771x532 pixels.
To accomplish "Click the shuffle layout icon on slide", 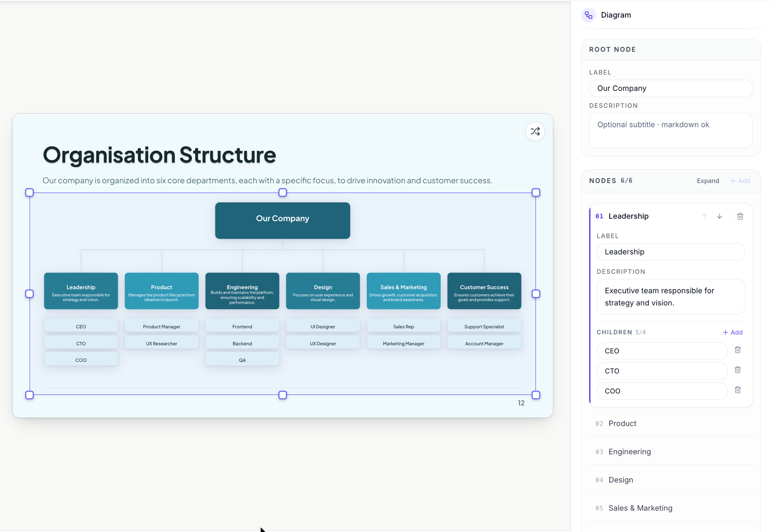I will [x=535, y=131].
